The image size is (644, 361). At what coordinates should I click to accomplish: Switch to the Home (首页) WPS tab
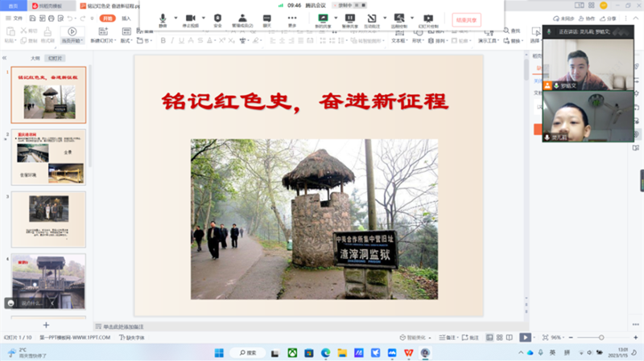coord(13,6)
